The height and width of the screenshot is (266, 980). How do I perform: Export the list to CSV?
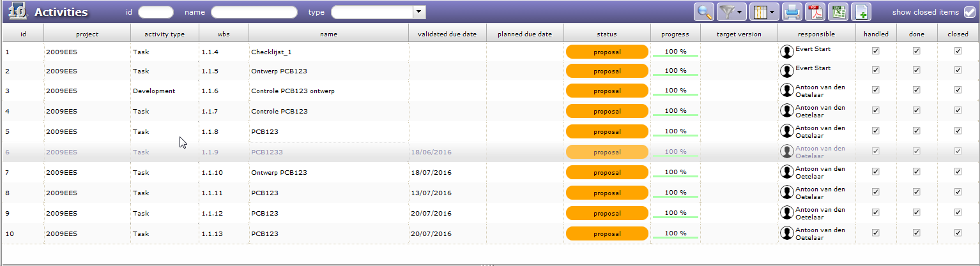838,11
